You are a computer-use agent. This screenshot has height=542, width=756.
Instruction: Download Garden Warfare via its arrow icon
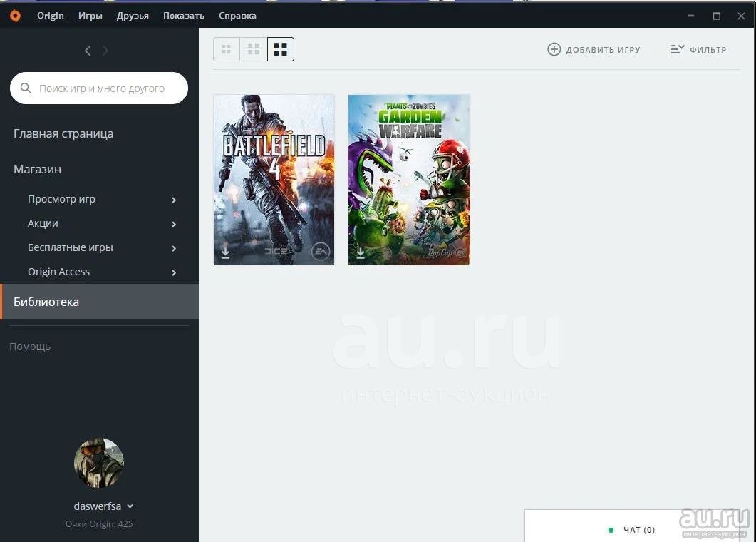coord(360,252)
